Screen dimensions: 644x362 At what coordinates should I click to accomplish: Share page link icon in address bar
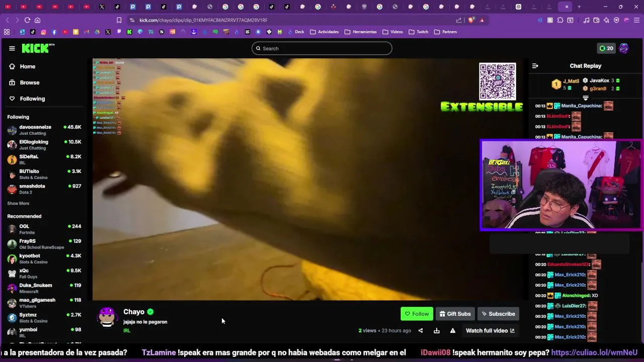tap(459, 20)
